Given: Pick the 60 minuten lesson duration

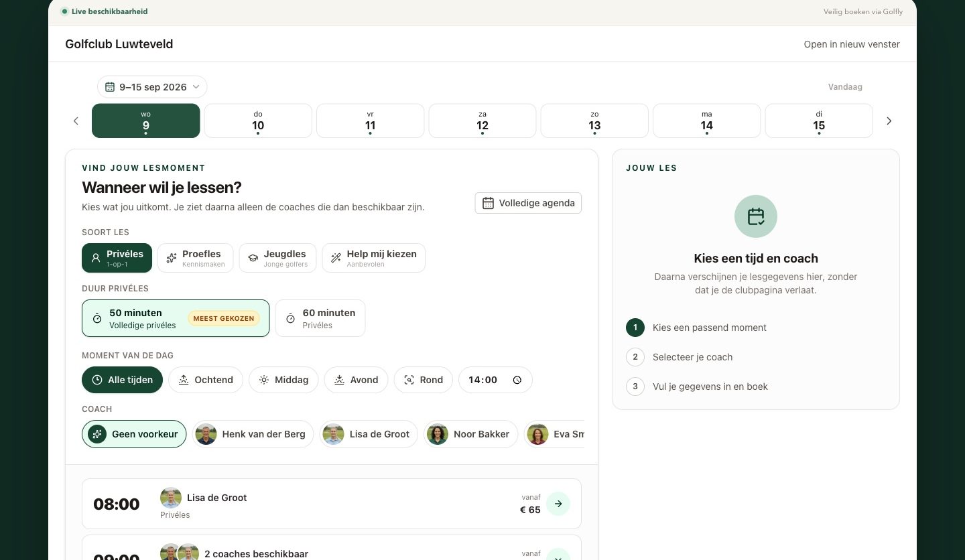Looking at the screenshot, I should click(x=320, y=318).
